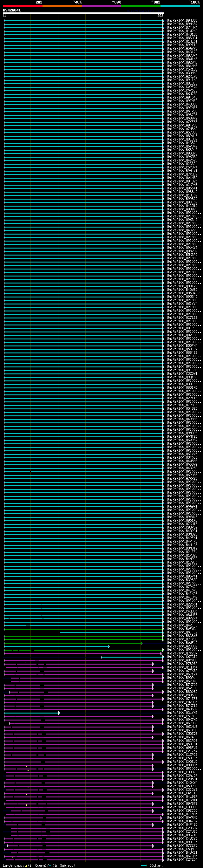
Task: Click the UniRef100_Q9SDP4 label
Action: [x=182, y=56]
